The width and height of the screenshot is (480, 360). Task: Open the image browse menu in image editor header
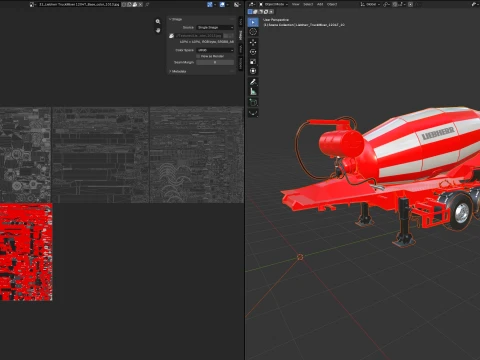(32, 4)
